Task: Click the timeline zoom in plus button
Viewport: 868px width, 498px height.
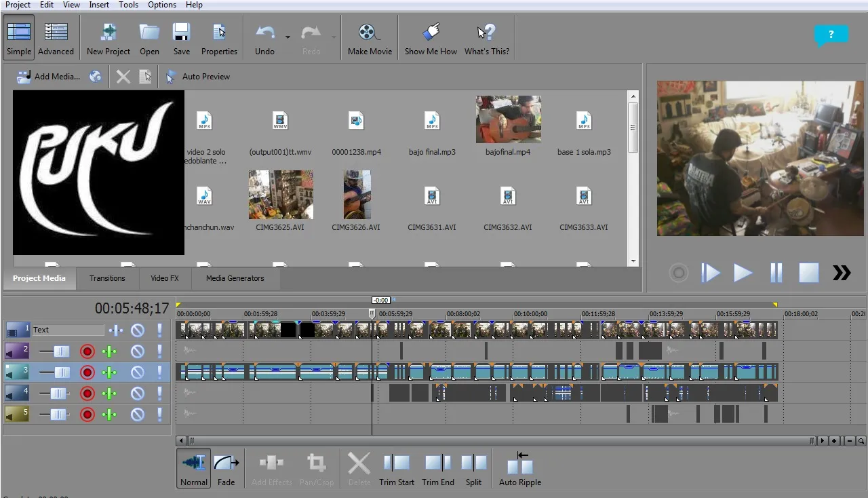Action: click(835, 441)
